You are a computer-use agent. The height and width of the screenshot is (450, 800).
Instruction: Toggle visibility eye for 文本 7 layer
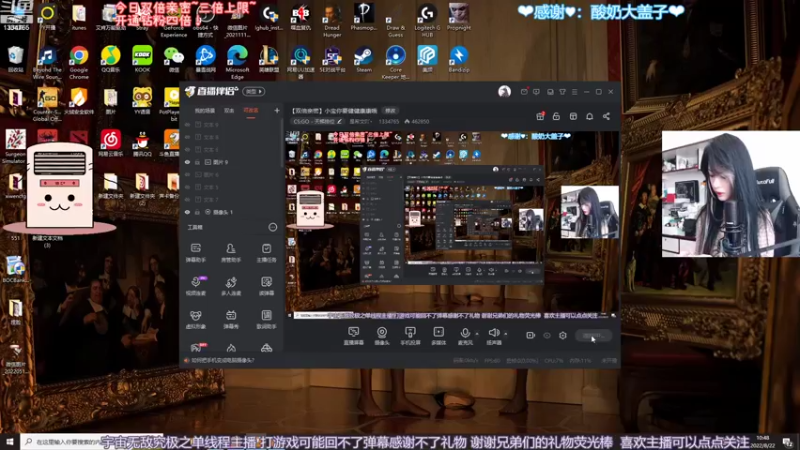point(187,199)
